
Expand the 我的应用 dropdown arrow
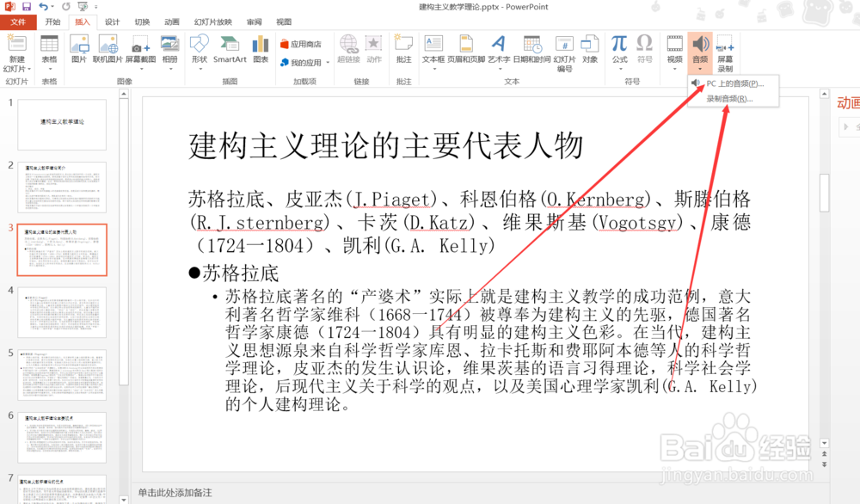tap(328, 63)
